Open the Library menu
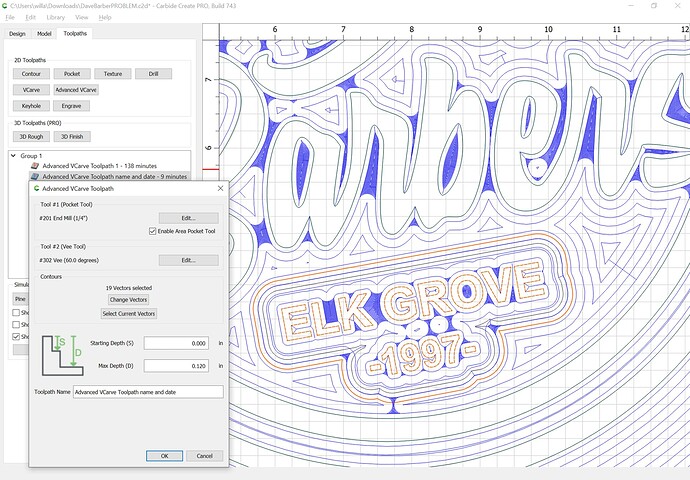Viewport: 690px width, 480px height. click(55, 17)
